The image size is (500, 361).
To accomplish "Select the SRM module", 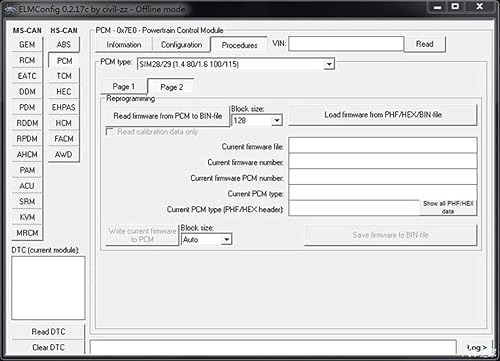I will pyautogui.click(x=27, y=201).
